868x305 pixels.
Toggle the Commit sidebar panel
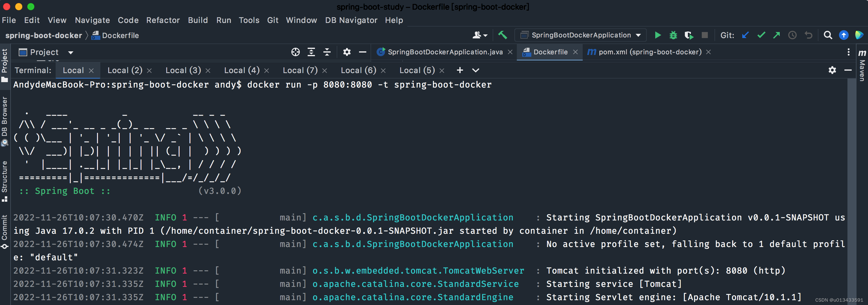(x=4, y=232)
